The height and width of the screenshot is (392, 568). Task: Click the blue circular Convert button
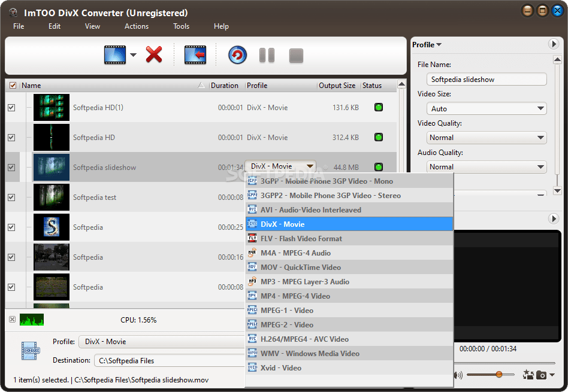pos(238,55)
